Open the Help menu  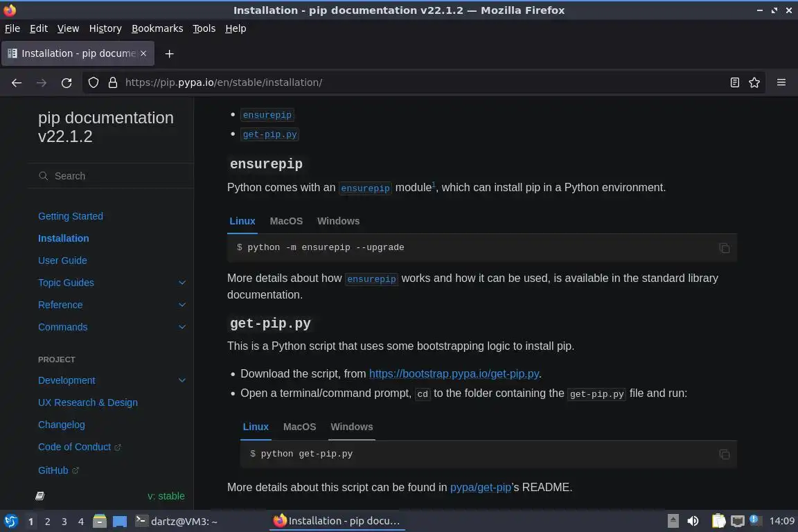(236, 28)
